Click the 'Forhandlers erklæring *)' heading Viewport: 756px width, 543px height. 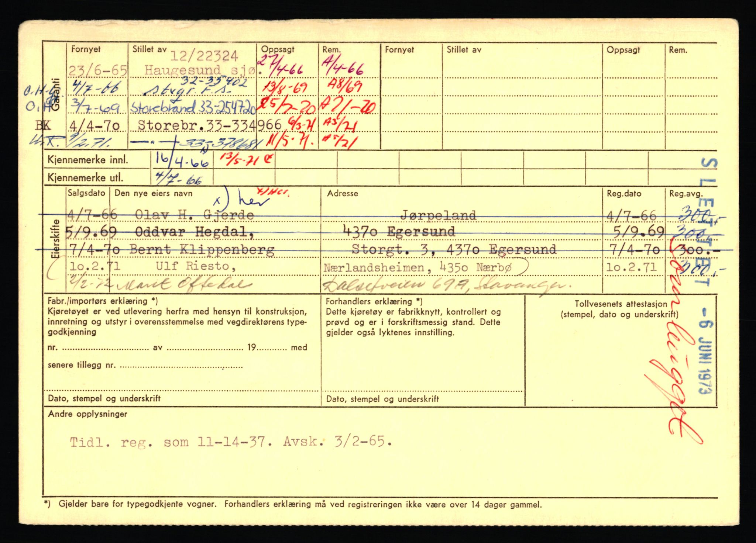[374, 301]
